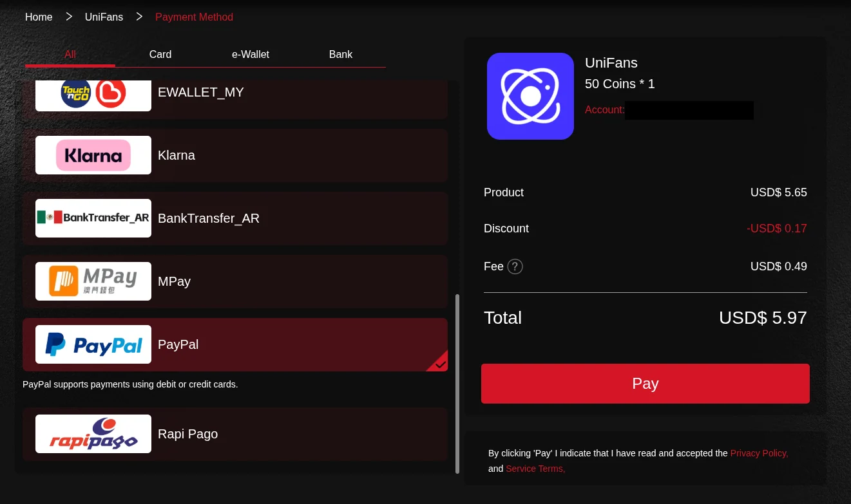Click the Total amount USD$ 5.97
The height and width of the screenshot is (504, 851).
pyautogui.click(x=763, y=318)
